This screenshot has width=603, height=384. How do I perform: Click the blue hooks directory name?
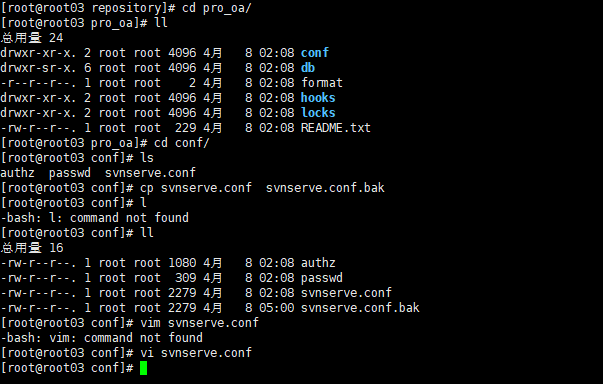pos(318,98)
